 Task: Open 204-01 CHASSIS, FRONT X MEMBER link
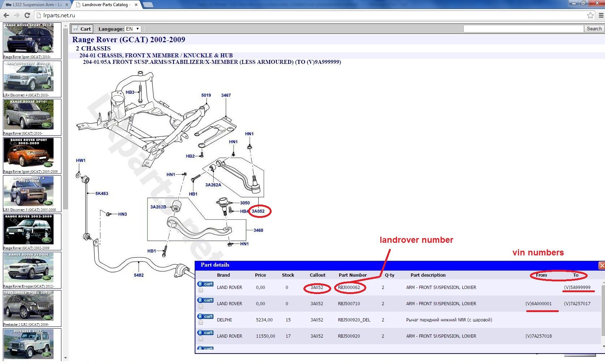[156, 55]
